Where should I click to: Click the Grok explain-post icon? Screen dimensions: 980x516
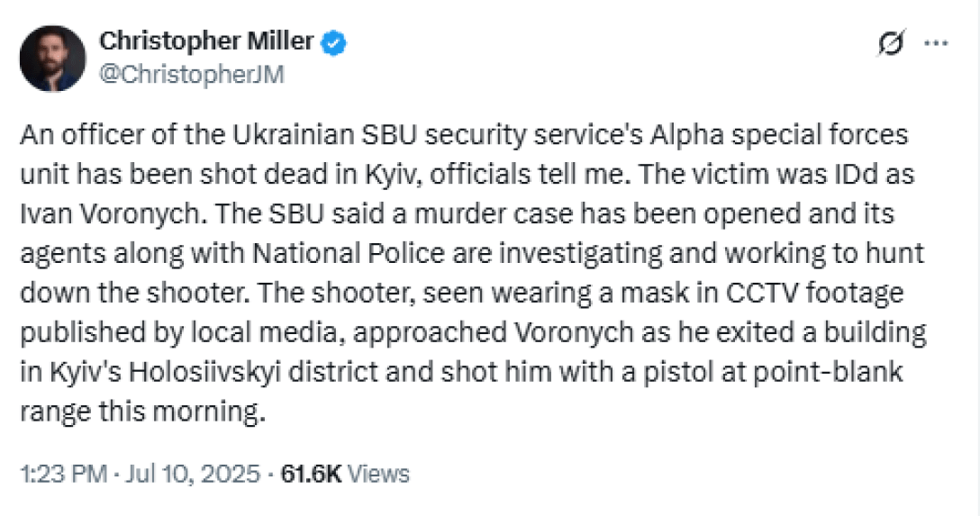(x=891, y=44)
